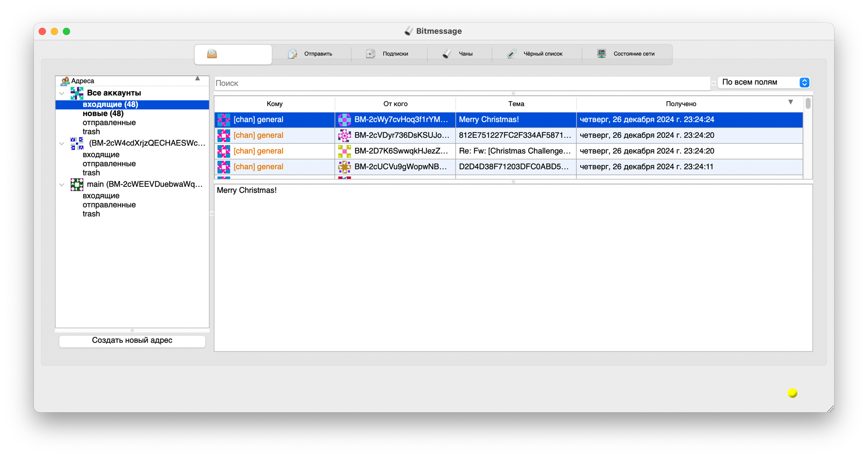
Task: Select новые (48) folder
Action: click(x=103, y=114)
